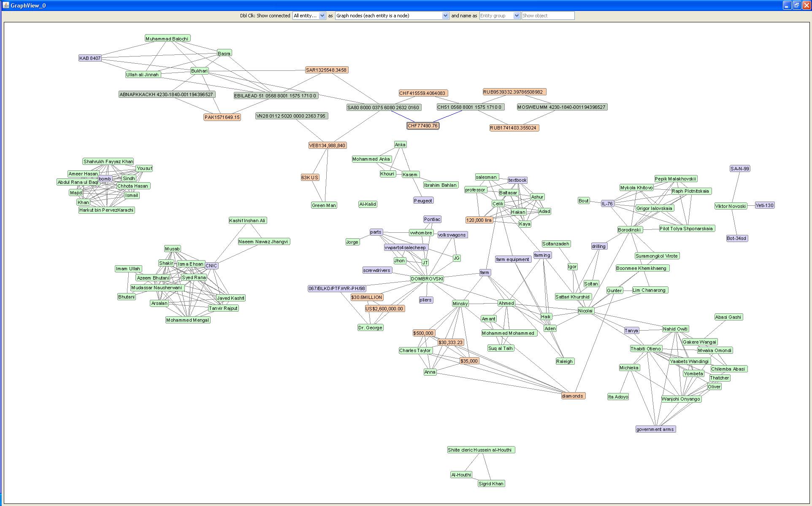Select the 120,000 lira node
Viewport: 812px width, 506px height.
pyautogui.click(x=479, y=220)
